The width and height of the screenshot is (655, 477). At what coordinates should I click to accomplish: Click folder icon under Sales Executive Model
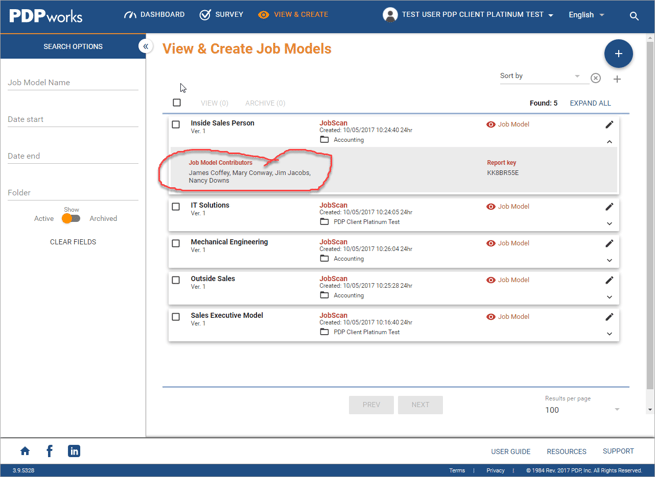tap(324, 332)
